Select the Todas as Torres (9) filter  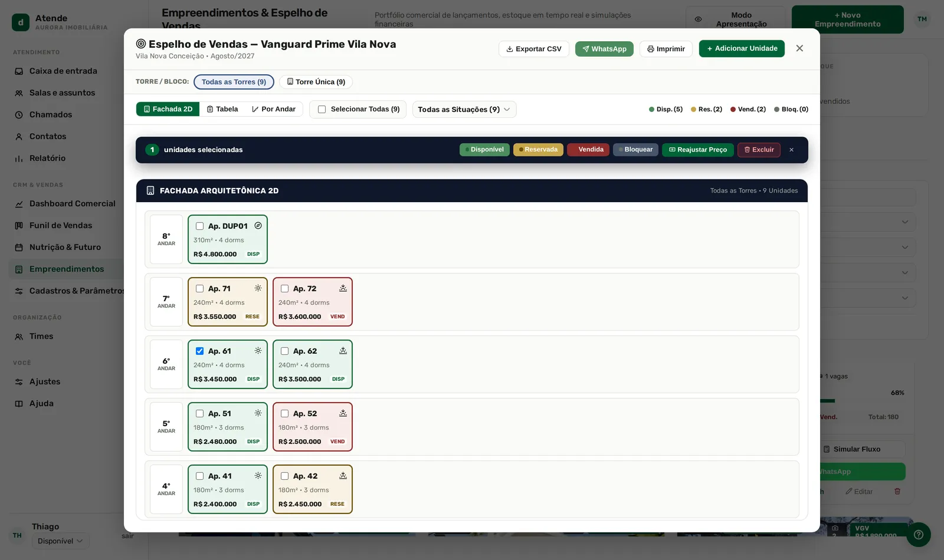[234, 82]
